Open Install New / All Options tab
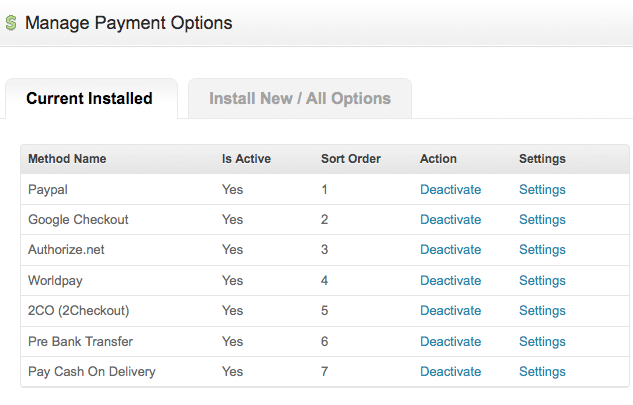The width and height of the screenshot is (633, 405). coord(300,99)
